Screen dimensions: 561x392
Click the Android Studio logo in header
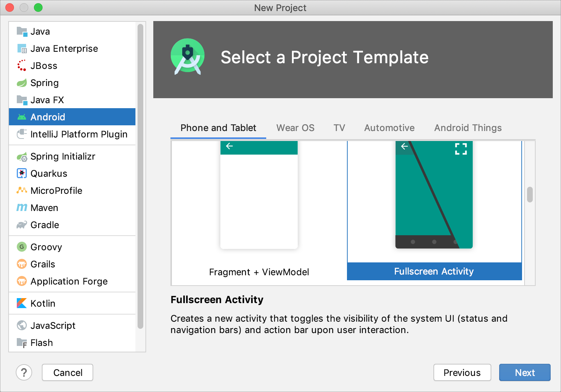pos(188,56)
